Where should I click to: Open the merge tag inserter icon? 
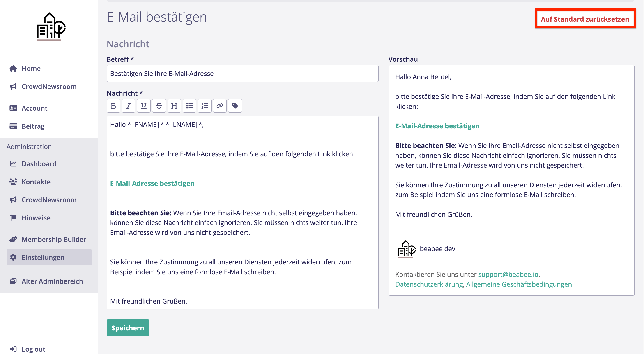click(235, 106)
